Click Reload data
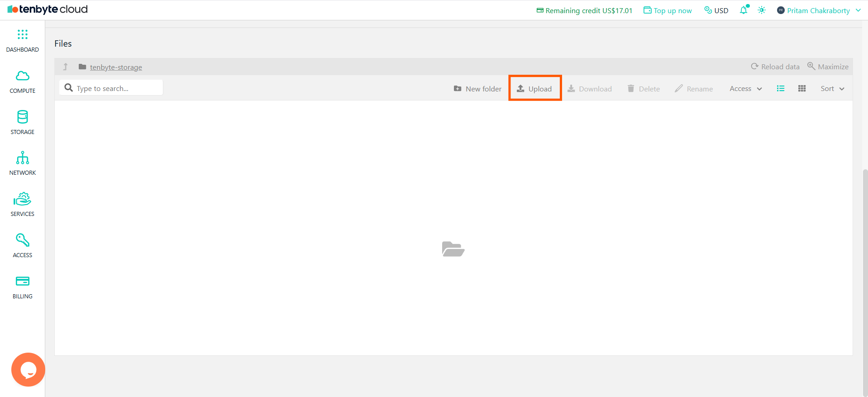Viewport: 868px width, 397px height. [775, 67]
